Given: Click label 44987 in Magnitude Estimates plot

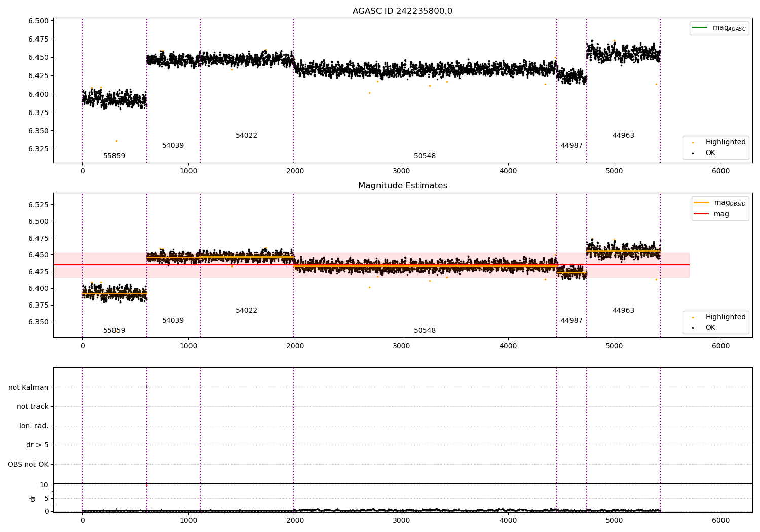Looking at the screenshot, I should click(x=572, y=321).
